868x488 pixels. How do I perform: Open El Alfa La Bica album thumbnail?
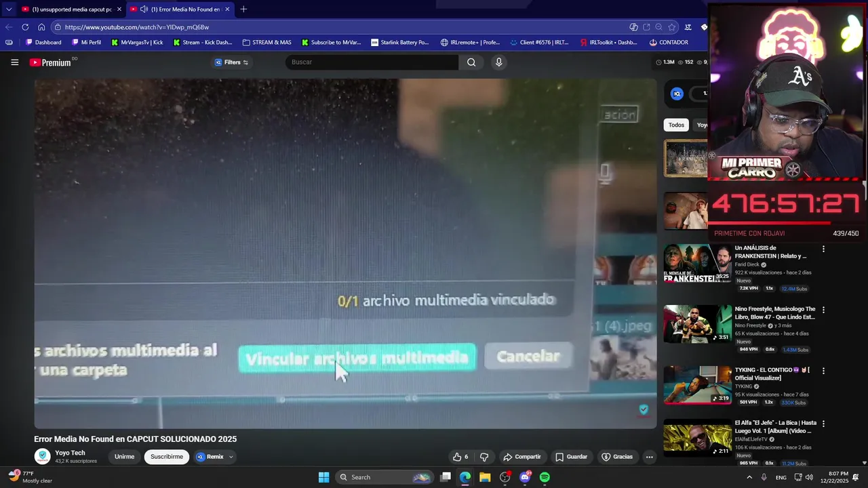[x=697, y=438]
